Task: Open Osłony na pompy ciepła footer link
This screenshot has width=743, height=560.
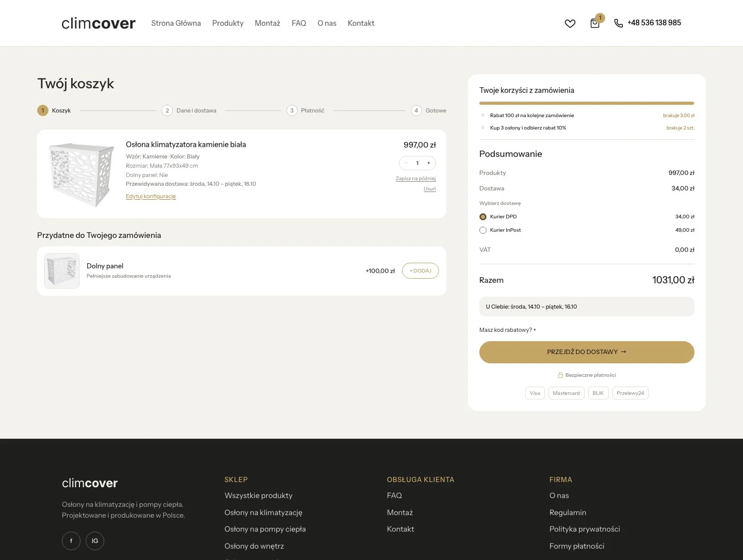Action: [265, 529]
